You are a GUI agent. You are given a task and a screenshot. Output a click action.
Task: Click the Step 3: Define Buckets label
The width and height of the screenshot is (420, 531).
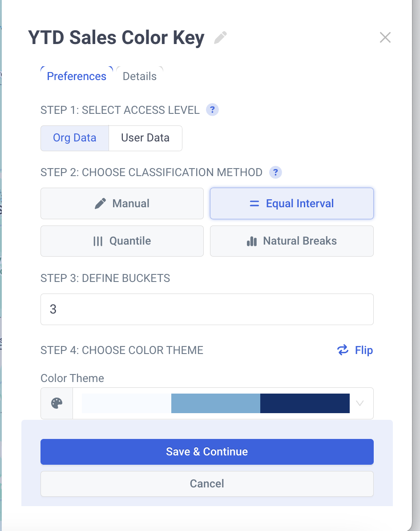tap(105, 278)
